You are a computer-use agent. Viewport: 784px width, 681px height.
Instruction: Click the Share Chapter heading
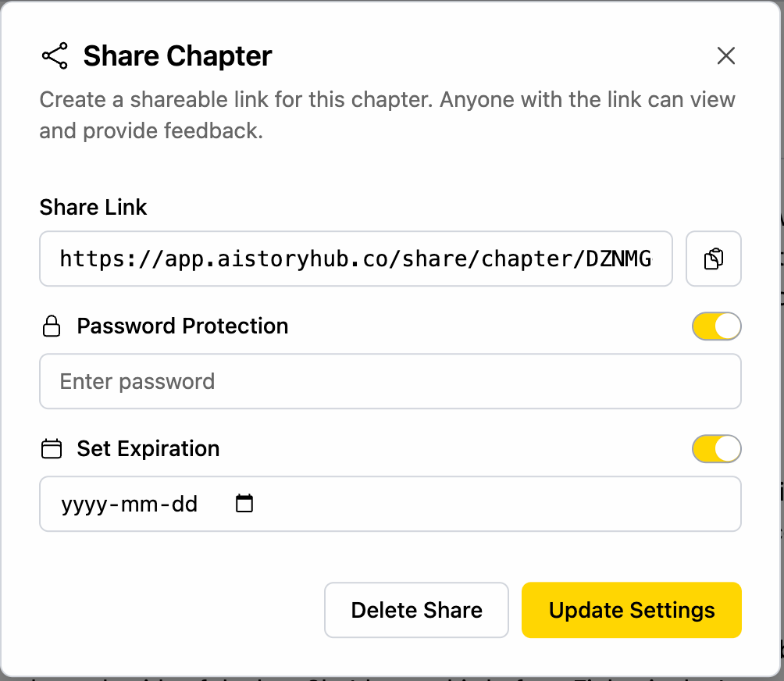click(x=177, y=55)
